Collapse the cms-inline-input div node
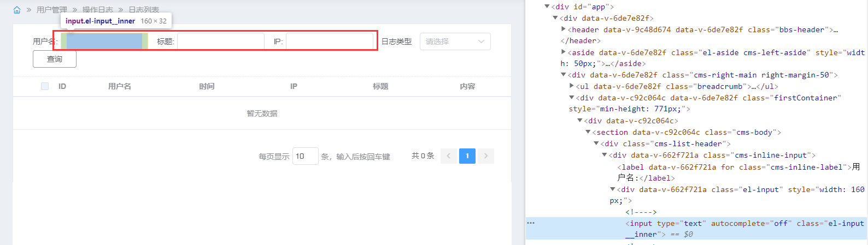 [x=605, y=155]
